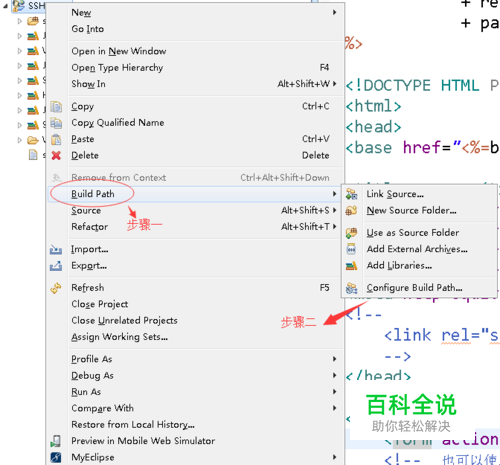This screenshot has height=465, width=500.
Task: Open the Profile As submenu arrow
Action: click(334, 359)
